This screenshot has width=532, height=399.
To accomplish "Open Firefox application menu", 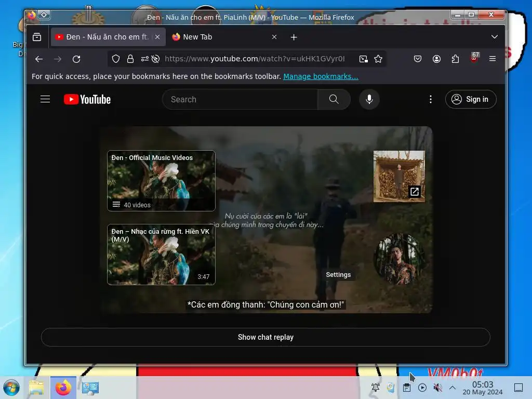I will pos(493,59).
